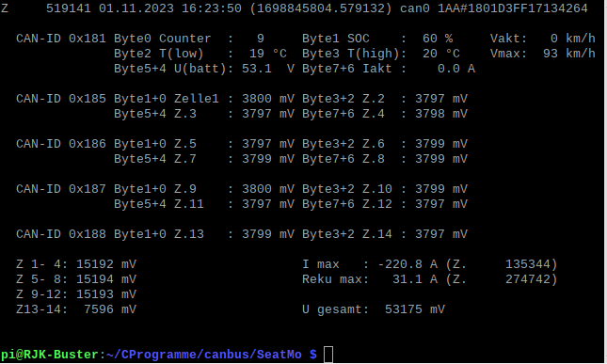Click the Vakt value '0 km/h'

(x=573, y=39)
